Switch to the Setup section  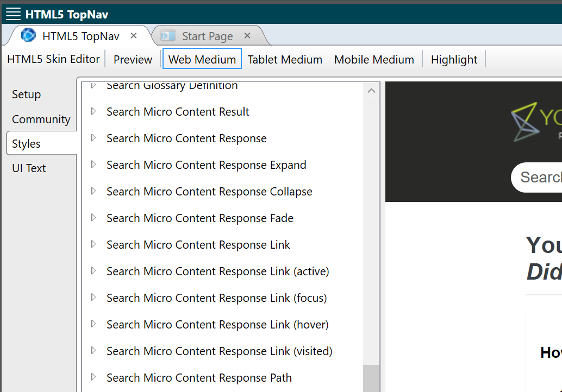pos(26,94)
